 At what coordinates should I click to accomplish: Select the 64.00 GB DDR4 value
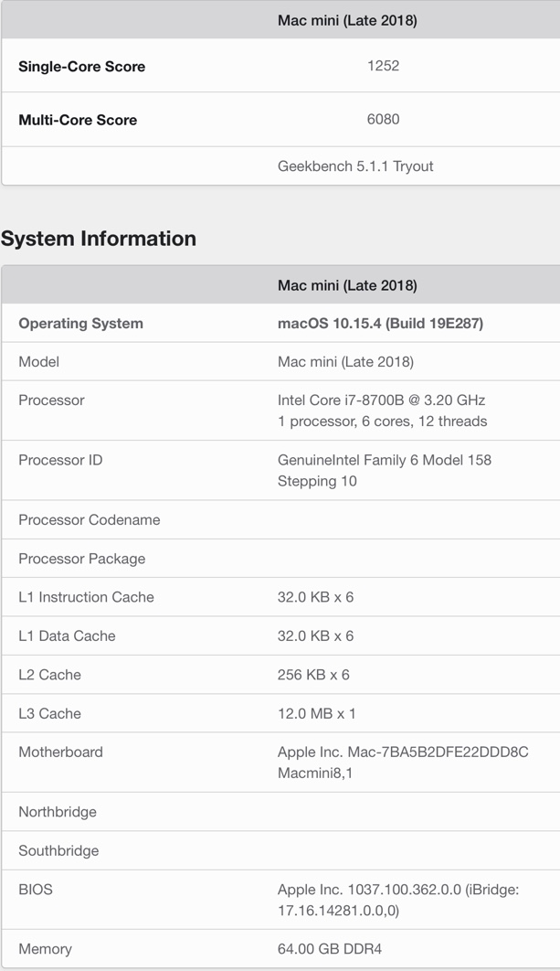[330, 949]
